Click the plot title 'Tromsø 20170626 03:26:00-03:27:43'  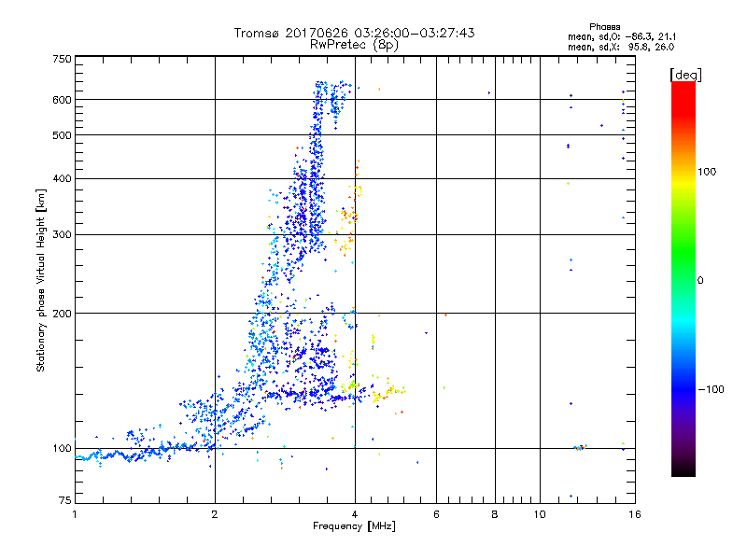pos(354,33)
